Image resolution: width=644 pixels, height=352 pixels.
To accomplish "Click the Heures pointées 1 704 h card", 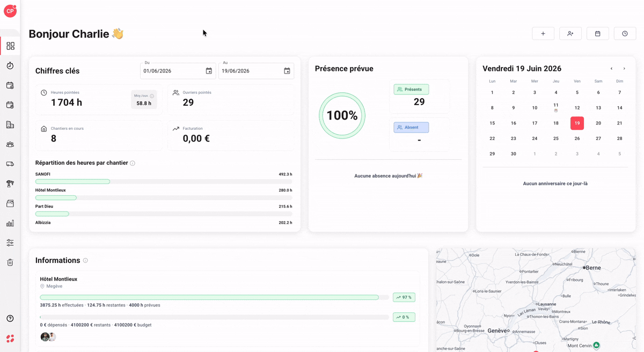I will coord(99,99).
